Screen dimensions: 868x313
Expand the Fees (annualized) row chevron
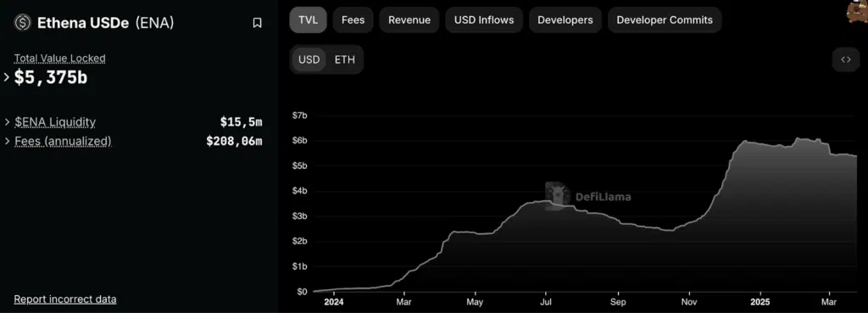pyautogui.click(x=7, y=142)
